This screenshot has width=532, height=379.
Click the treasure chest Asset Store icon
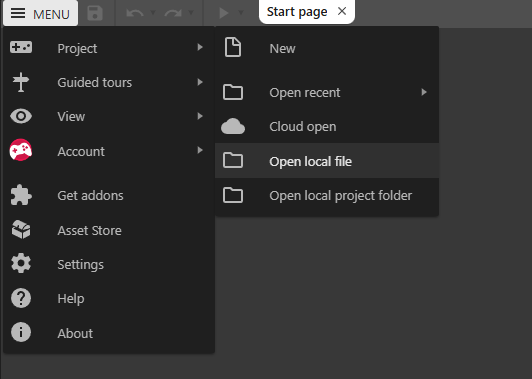21,230
